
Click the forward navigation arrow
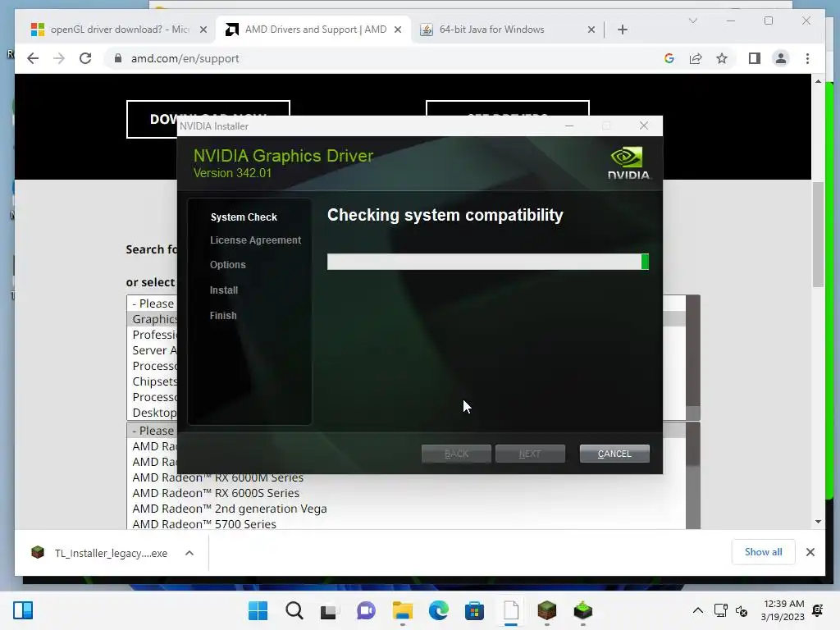tap(59, 58)
